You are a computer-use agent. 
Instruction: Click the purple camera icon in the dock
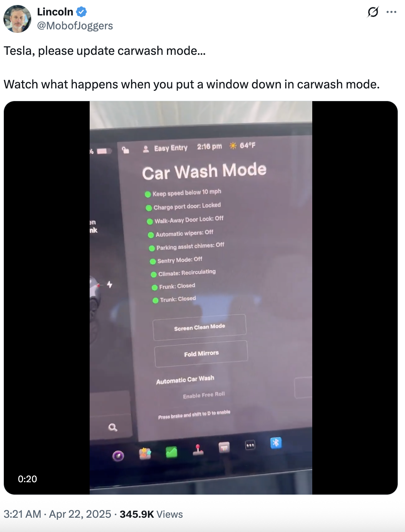click(x=118, y=456)
